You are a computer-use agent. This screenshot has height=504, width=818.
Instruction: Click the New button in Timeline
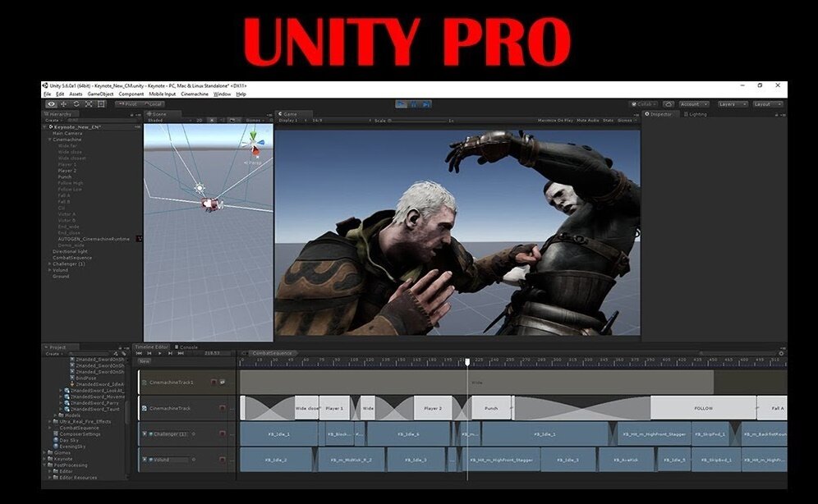tap(144, 361)
